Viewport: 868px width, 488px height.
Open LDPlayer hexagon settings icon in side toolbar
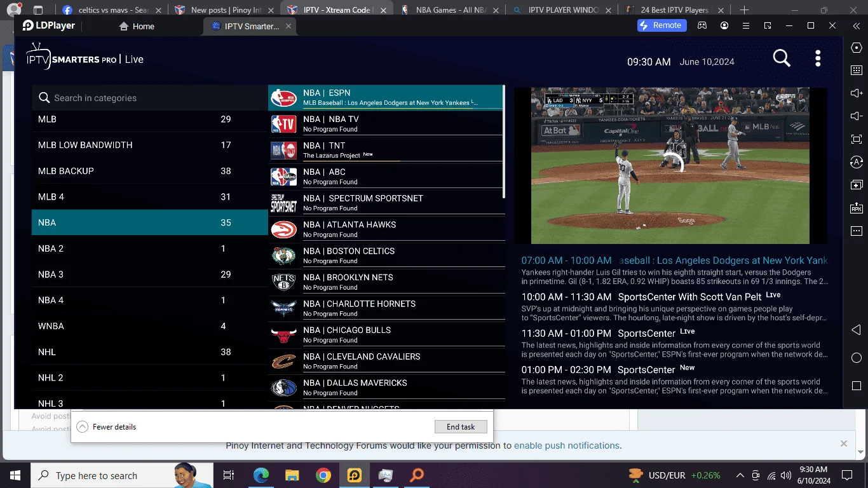point(856,48)
